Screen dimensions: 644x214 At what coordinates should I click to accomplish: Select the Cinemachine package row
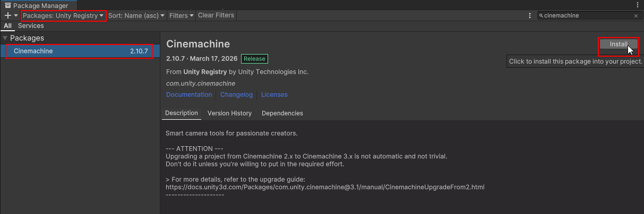click(x=80, y=51)
